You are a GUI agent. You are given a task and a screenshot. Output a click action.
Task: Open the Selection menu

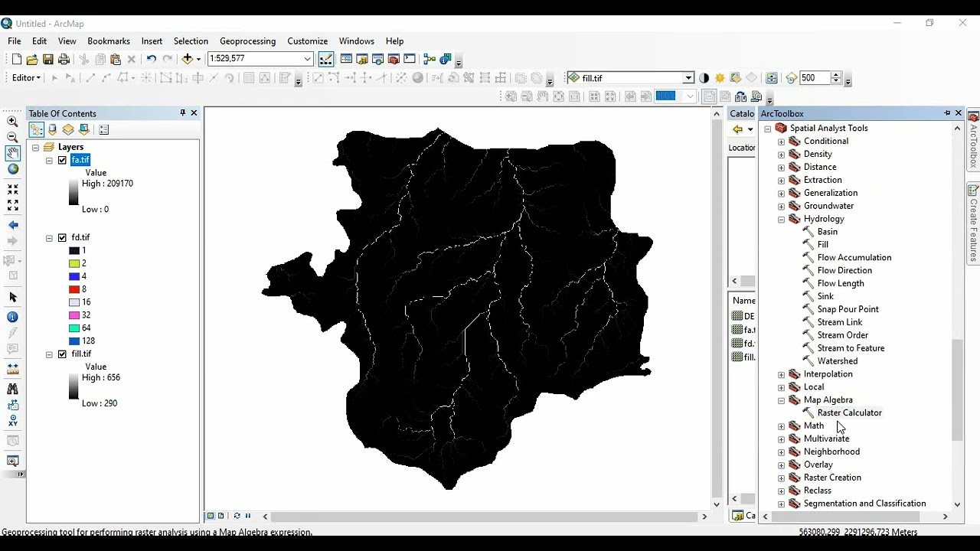tap(191, 41)
